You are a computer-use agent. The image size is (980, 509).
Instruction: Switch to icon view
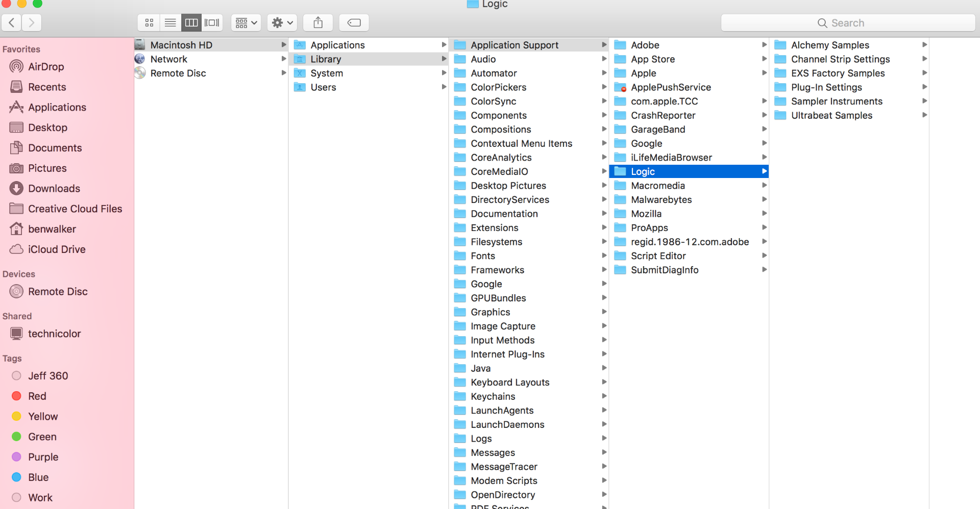[149, 22]
